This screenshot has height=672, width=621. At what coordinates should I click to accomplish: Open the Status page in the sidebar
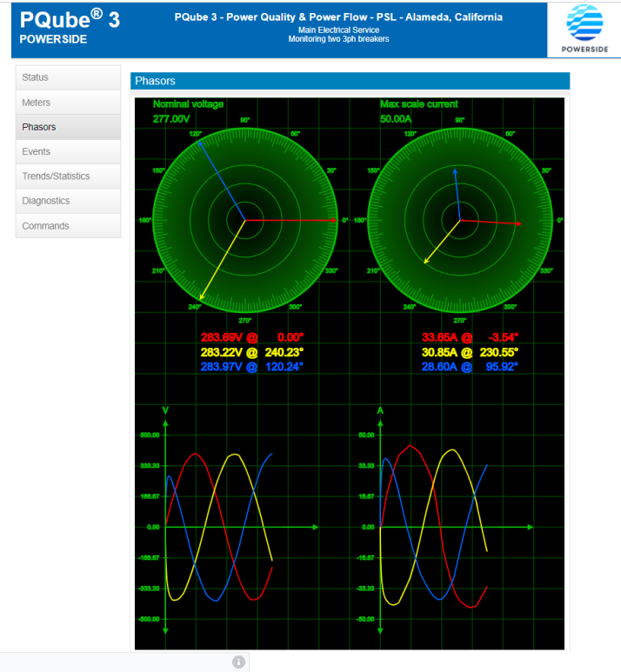coord(68,77)
